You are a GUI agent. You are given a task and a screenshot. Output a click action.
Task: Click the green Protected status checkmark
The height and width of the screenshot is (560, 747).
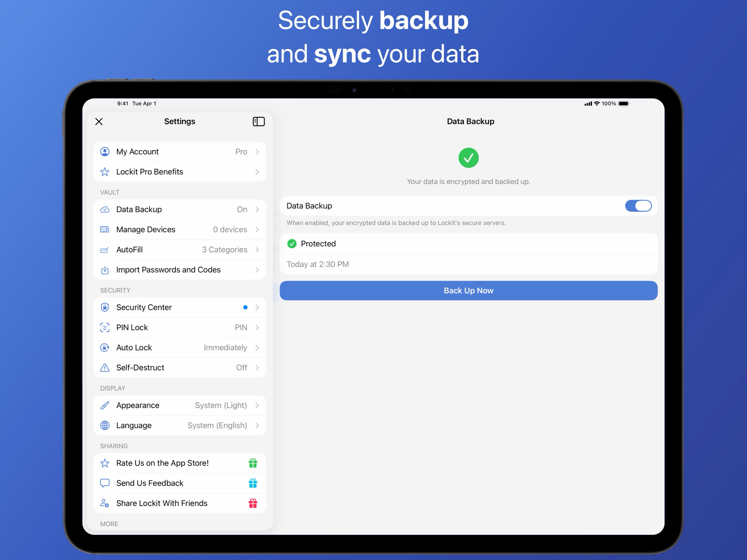pyautogui.click(x=292, y=244)
